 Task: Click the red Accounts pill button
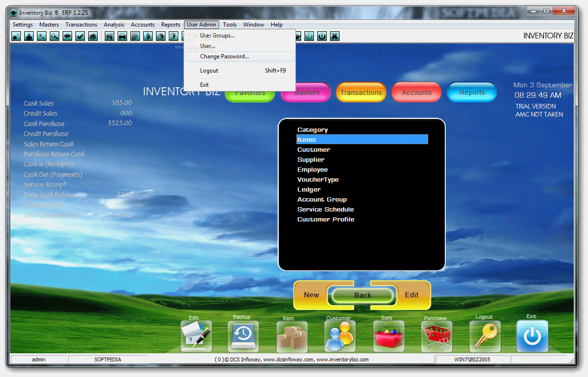click(x=417, y=92)
